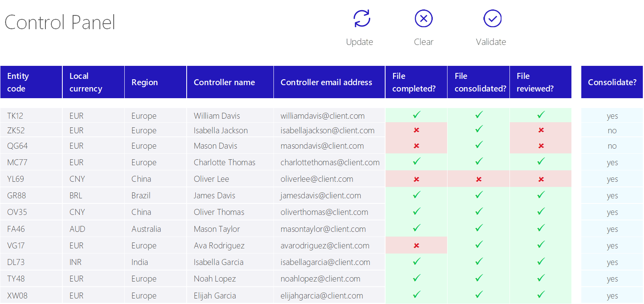644x304 pixels.
Task: Click controller name William Davis
Action: pos(217,116)
